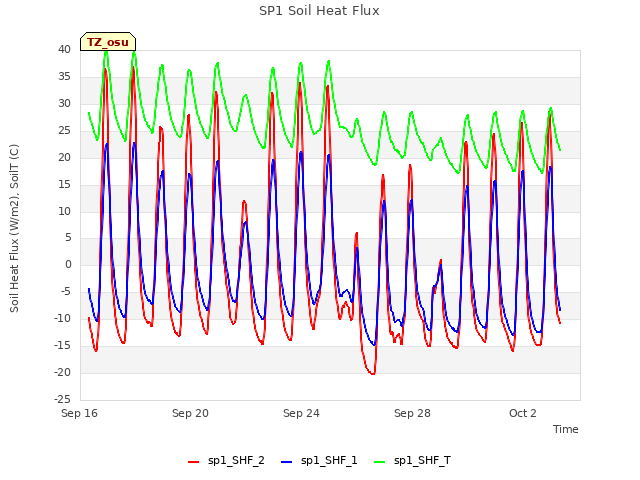Viewport: 640px width, 480px height.
Task: Click red sp1_SHF_2 legend color marker
Action: click(193, 462)
